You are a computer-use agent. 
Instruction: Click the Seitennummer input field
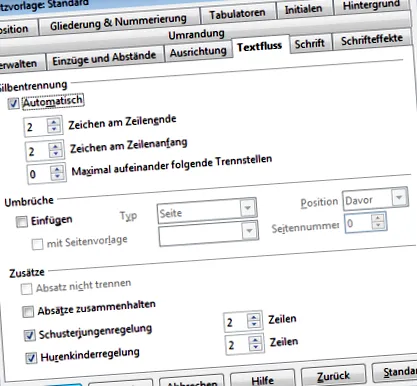[x=359, y=223]
